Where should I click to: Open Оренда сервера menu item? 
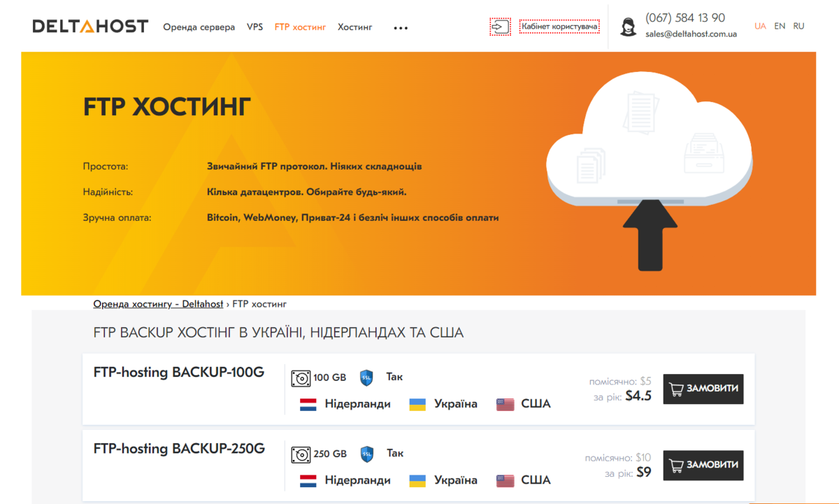199,27
